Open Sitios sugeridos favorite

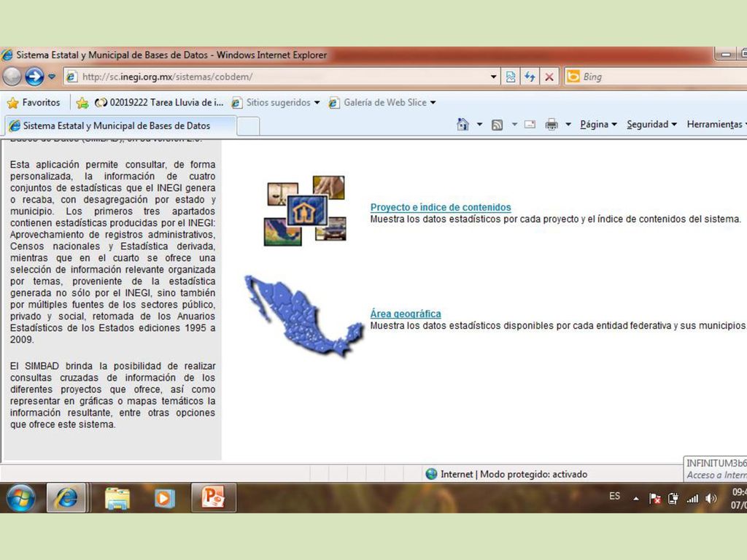(275, 102)
